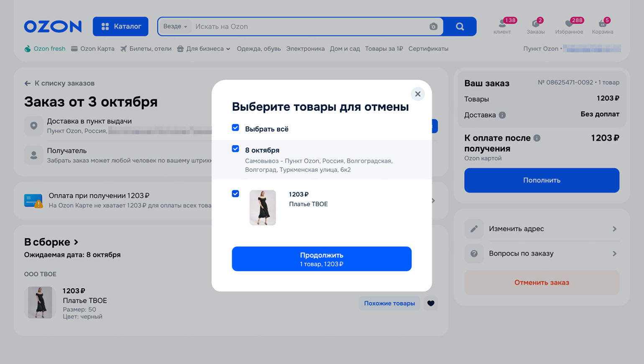This screenshot has width=644, height=364.
Task: Open the Заказы icon in header
Action: 536,26
